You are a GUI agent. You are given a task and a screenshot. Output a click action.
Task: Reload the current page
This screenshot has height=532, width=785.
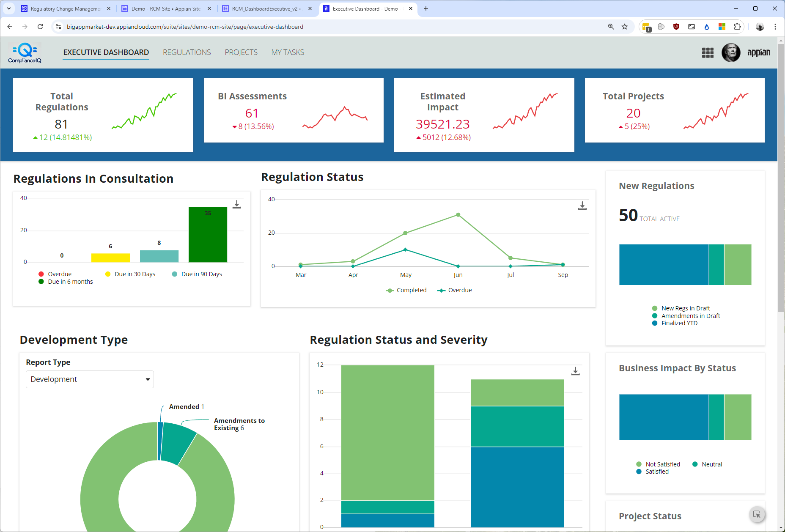[40, 27]
